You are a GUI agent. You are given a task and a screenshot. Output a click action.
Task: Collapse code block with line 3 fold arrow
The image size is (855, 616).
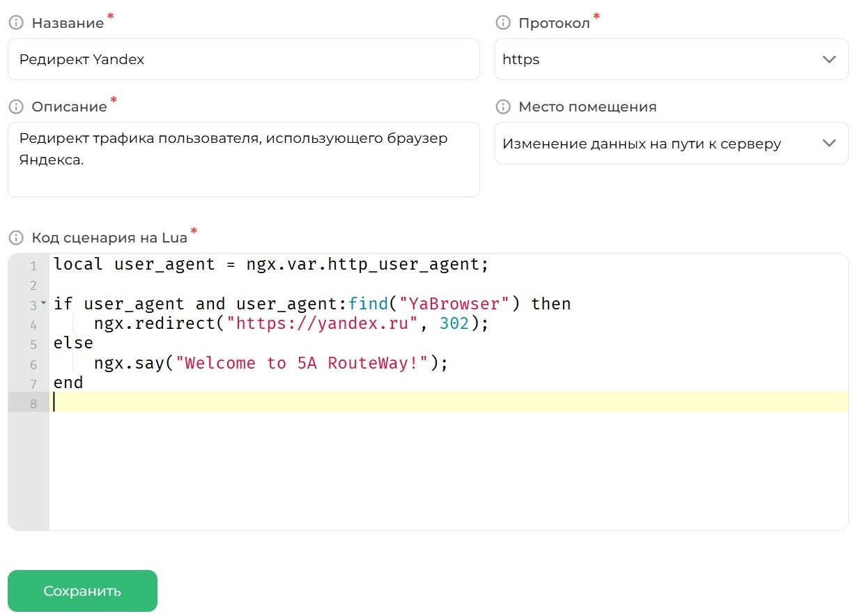(43, 303)
